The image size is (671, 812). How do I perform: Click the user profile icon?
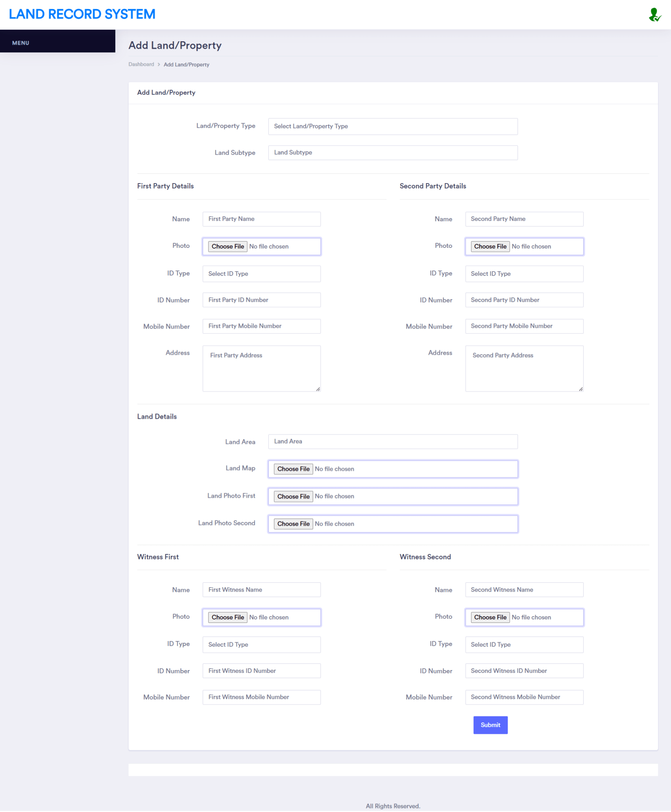(x=654, y=15)
